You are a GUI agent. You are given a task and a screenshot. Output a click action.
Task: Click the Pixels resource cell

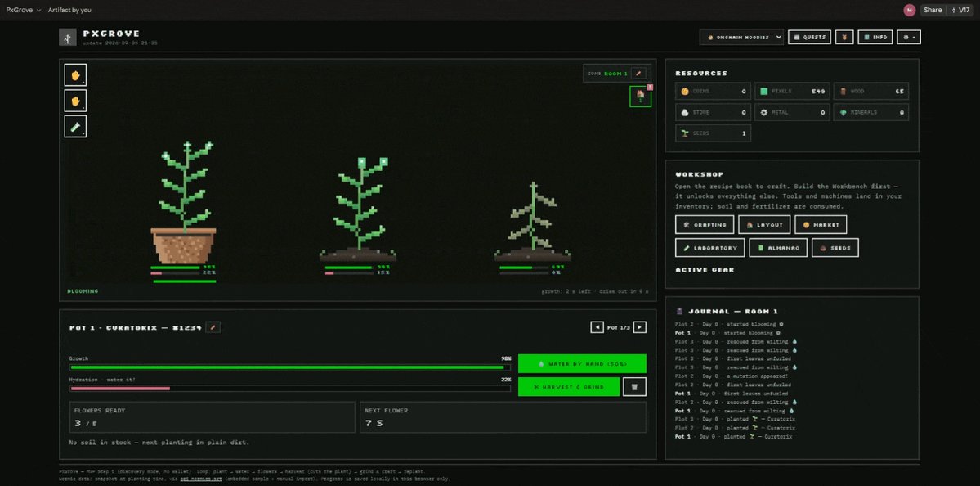(x=792, y=92)
